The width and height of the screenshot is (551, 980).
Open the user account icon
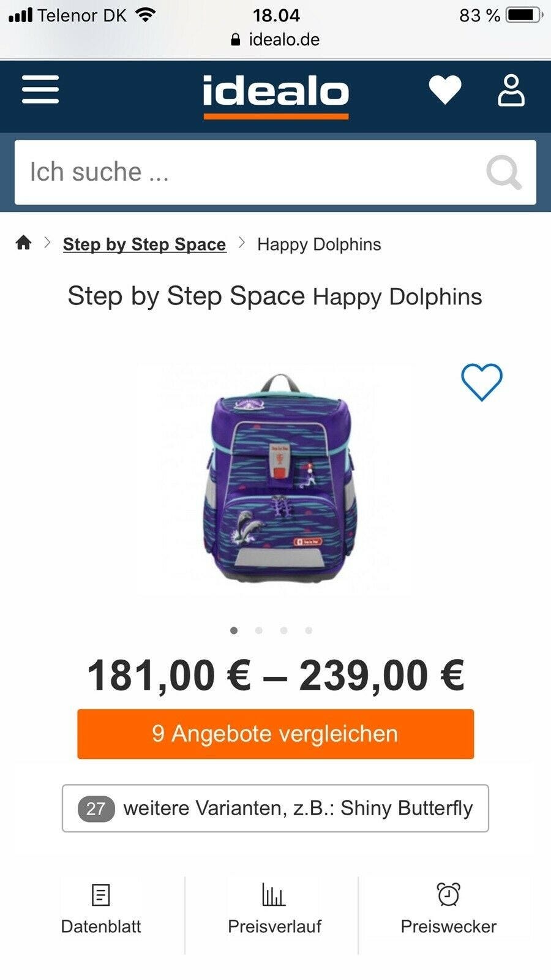(511, 91)
